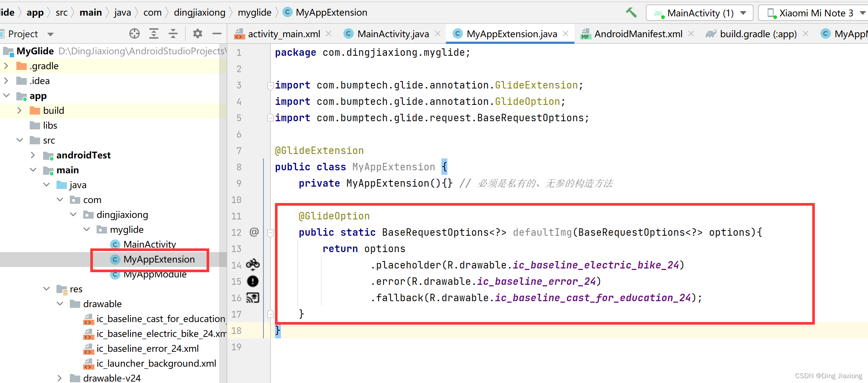The width and height of the screenshot is (868, 383).
Task: Click line number 18 in the gutter
Action: coord(236,331)
